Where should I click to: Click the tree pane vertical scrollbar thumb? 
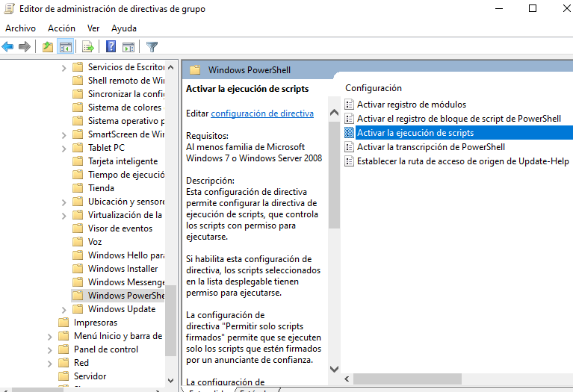coord(170,320)
